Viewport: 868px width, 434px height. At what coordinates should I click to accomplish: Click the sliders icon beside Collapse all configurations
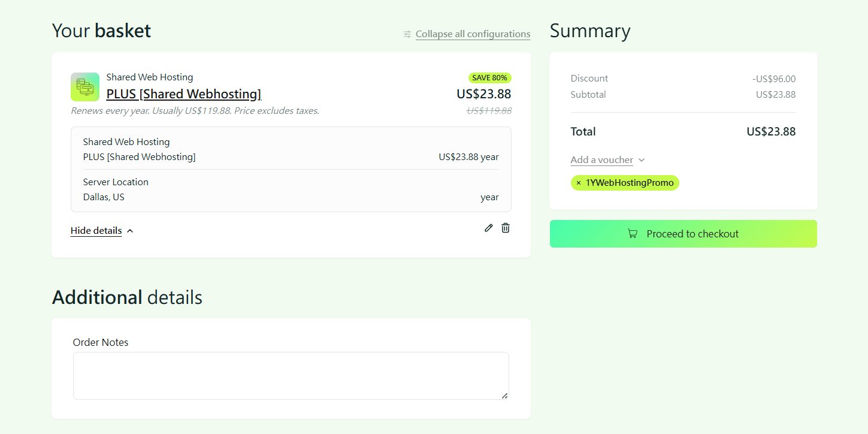point(407,34)
